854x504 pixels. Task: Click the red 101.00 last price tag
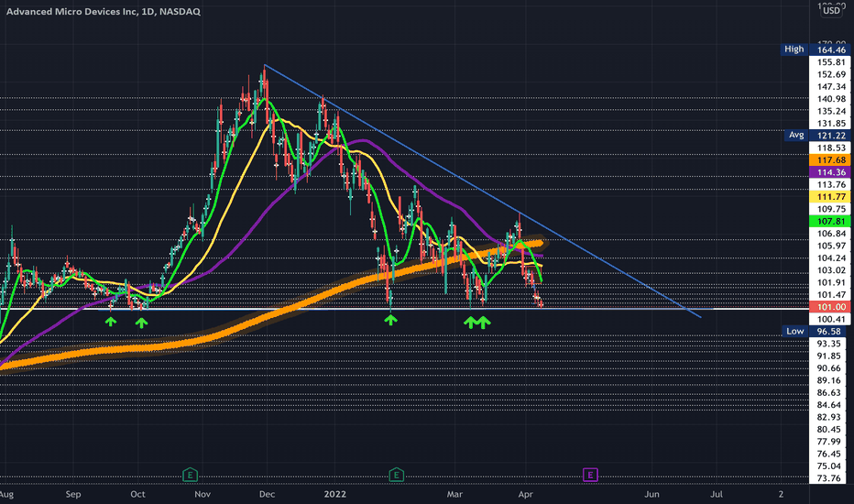pyautogui.click(x=830, y=307)
